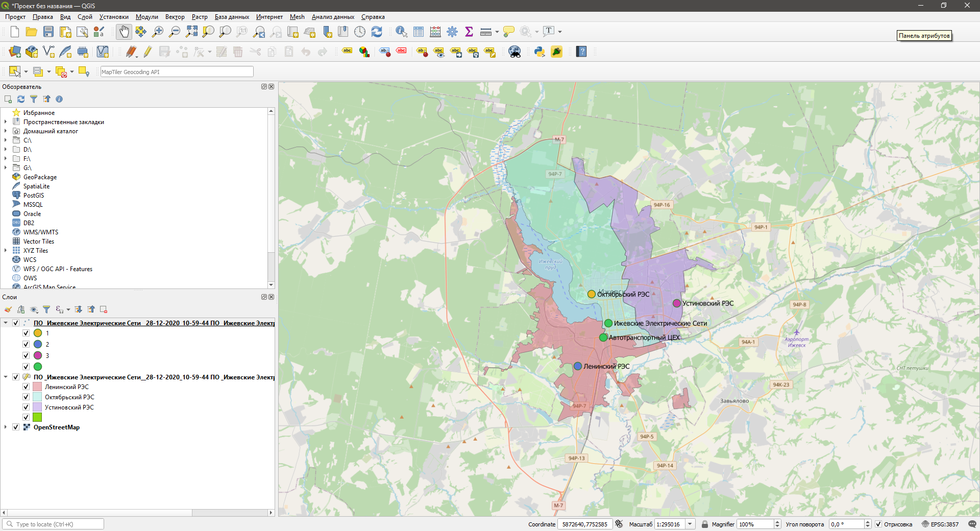Select the Zoom Out magnifier tool
Screen dimensions: 980x531
pos(175,32)
